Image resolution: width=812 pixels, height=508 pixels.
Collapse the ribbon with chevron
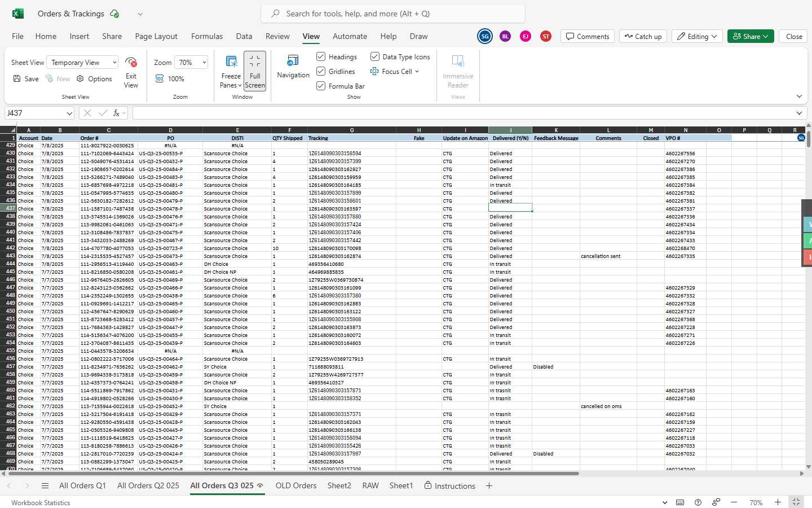tap(799, 97)
